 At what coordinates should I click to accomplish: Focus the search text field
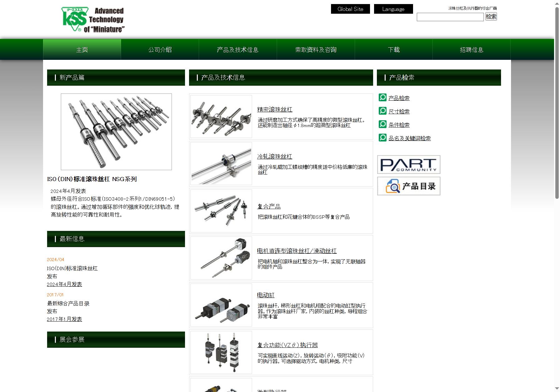click(450, 17)
